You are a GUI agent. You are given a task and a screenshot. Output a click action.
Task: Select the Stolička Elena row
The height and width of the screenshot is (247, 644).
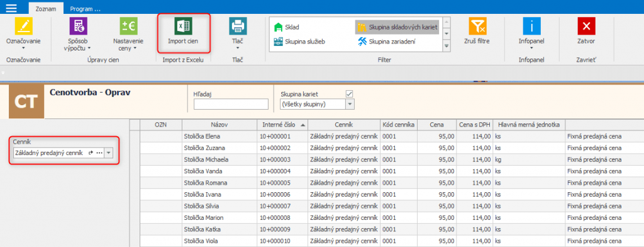[x=387, y=136]
